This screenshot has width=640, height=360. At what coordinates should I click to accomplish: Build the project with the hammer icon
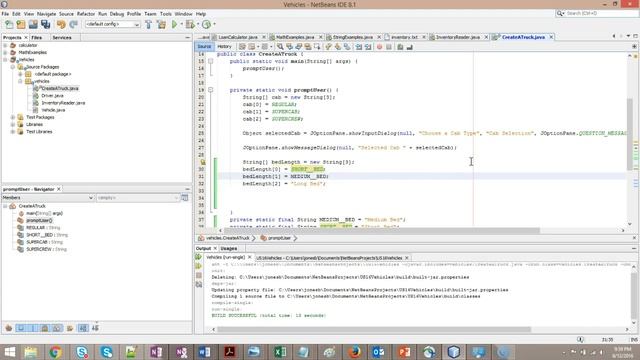click(149, 24)
